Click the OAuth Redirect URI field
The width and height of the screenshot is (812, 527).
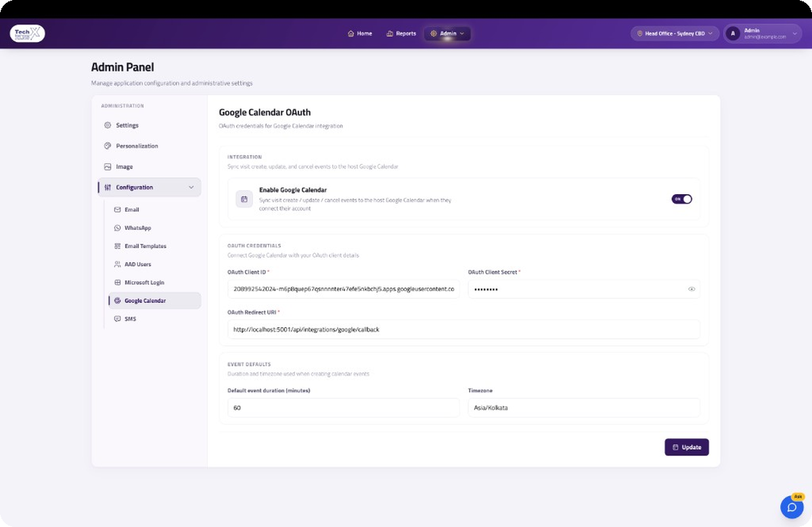click(x=464, y=329)
